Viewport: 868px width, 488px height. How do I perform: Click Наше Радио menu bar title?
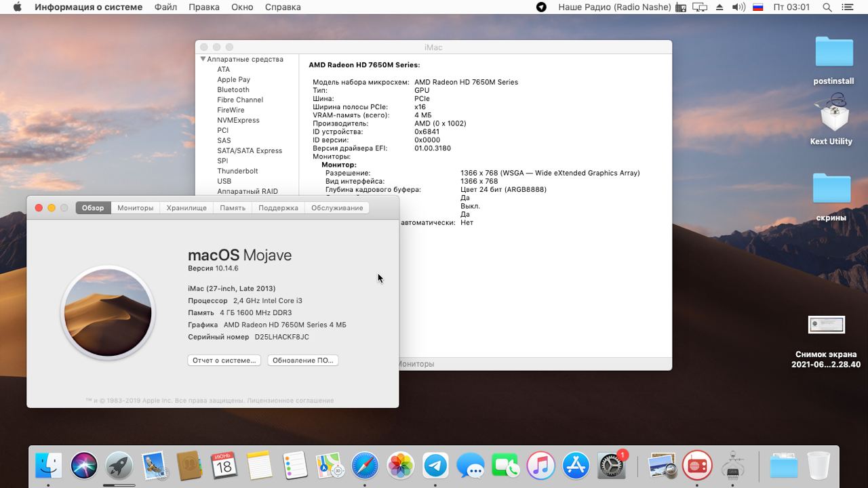tap(614, 7)
